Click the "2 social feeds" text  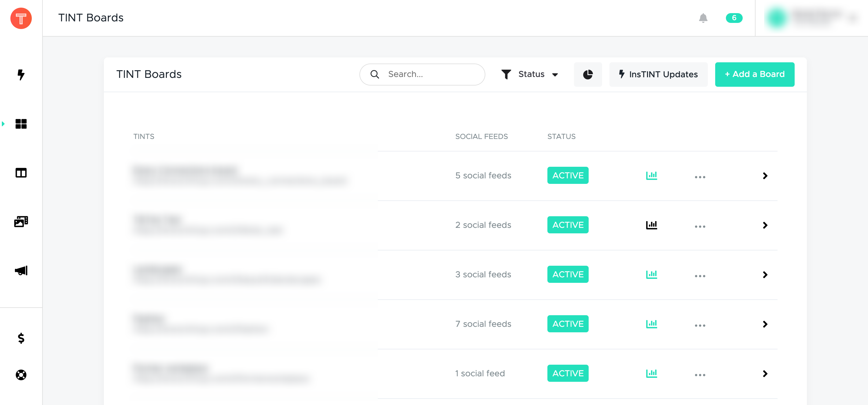point(483,225)
